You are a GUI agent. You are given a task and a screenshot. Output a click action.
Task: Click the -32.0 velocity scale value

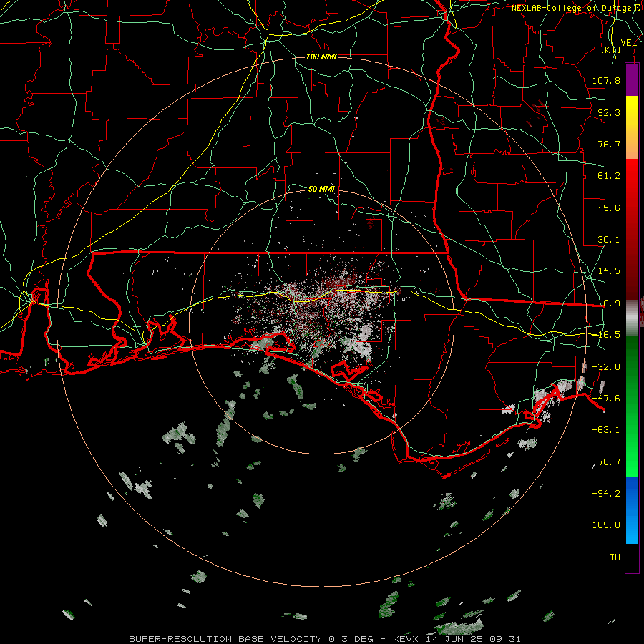coord(606,367)
